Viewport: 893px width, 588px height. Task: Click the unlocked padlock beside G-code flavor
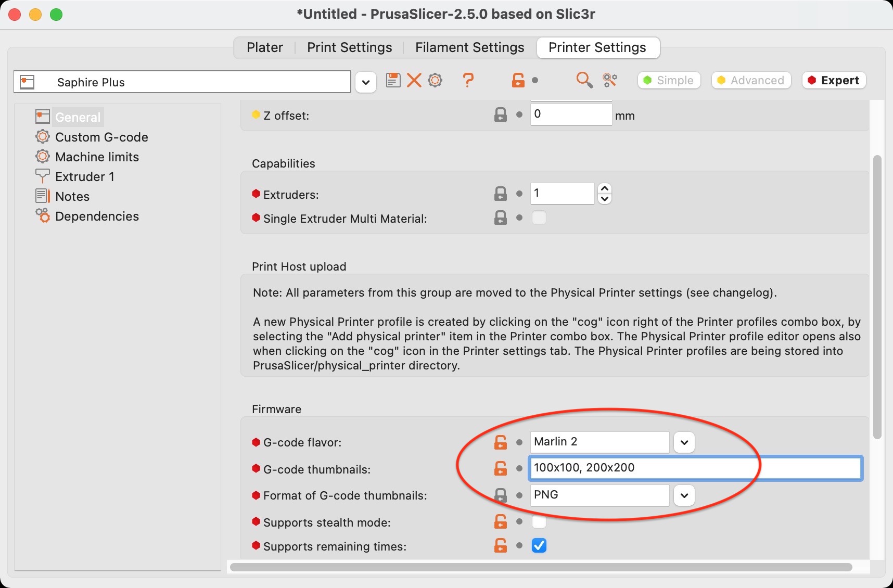click(500, 442)
